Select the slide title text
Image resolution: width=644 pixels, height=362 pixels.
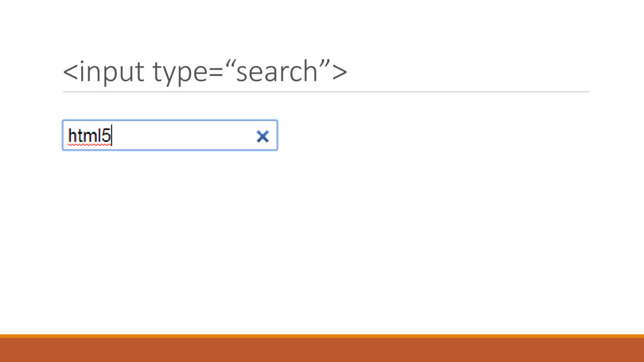204,72
